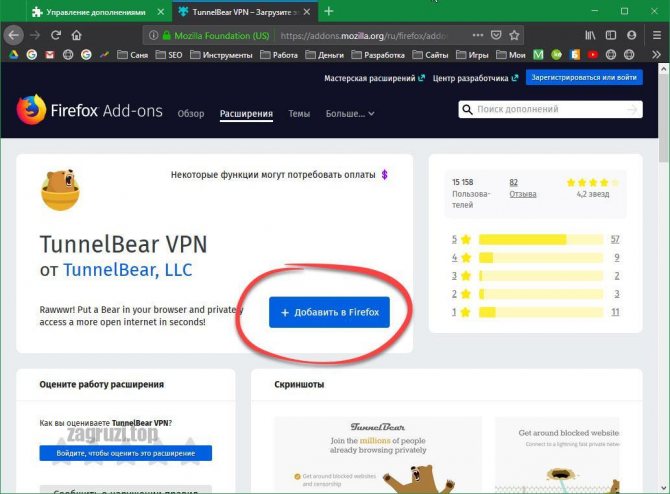Viewport: 670px width, 494px height.
Task: Open the 11 one-star review count
Action: coord(615,312)
